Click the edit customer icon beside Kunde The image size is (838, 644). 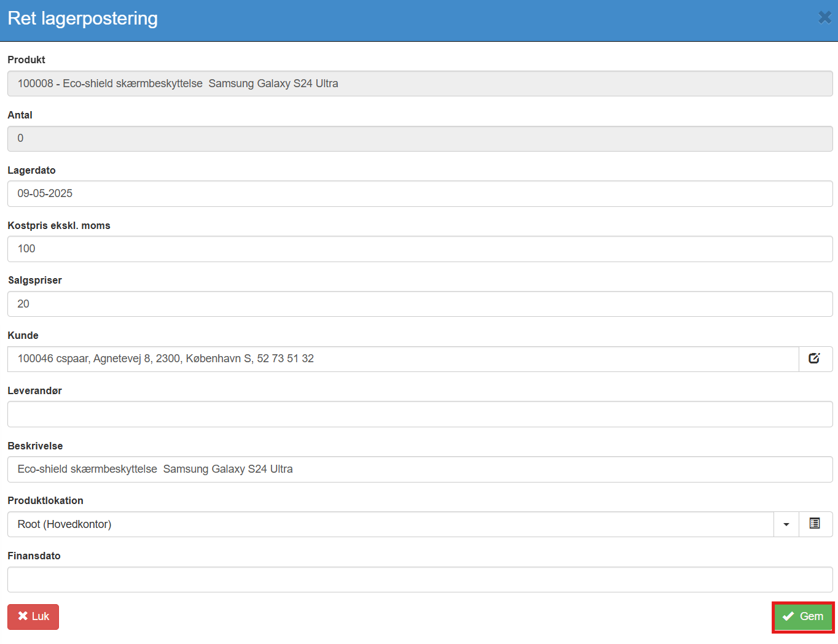(x=815, y=359)
